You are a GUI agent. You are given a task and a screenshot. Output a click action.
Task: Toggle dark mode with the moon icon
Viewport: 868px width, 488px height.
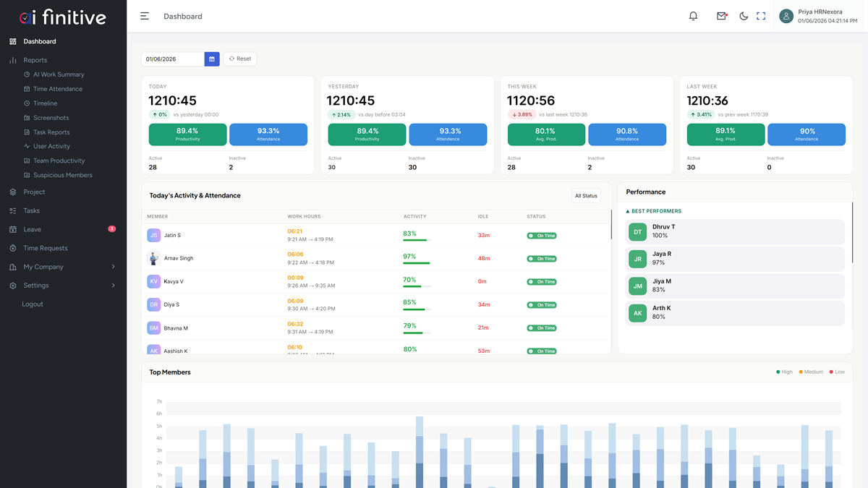[x=744, y=16]
